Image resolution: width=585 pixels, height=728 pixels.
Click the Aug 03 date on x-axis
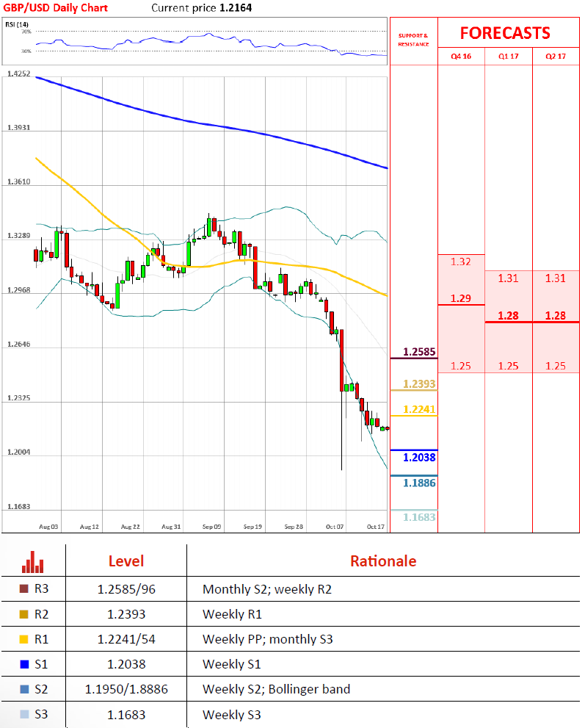48,527
